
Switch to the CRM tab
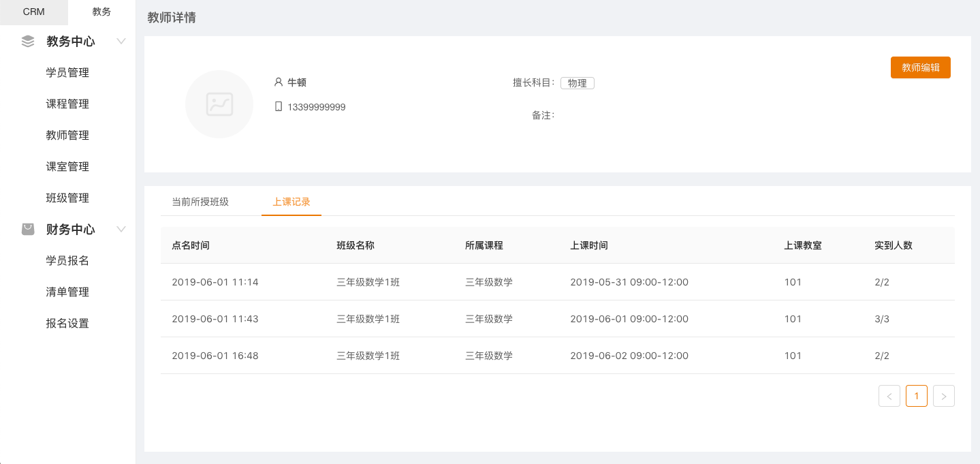[x=33, y=12]
